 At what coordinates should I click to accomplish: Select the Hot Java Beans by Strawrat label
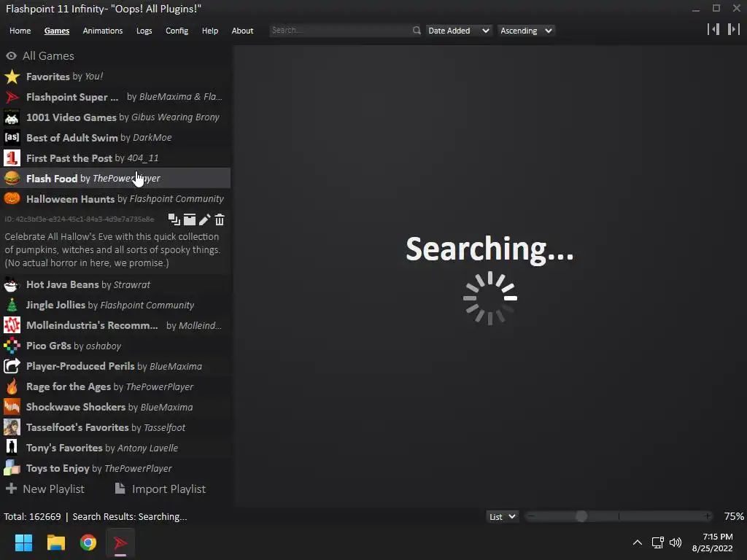click(x=88, y=285)
